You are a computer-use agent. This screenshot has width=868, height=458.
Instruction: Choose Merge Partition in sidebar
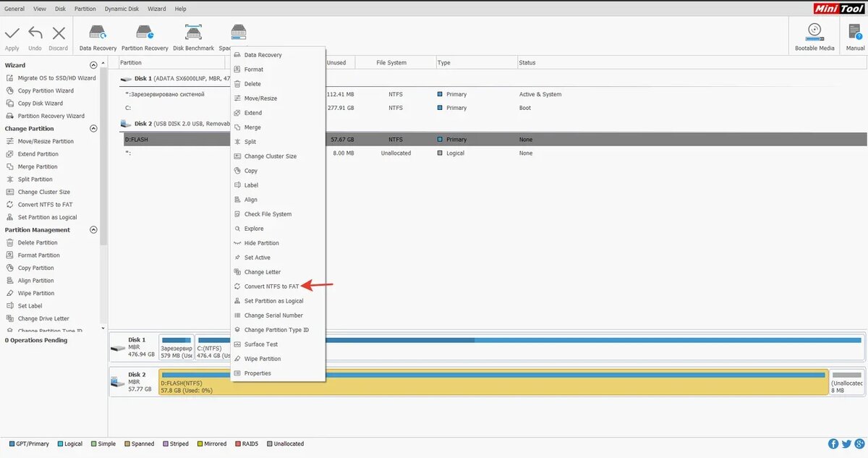coord(32,166)
